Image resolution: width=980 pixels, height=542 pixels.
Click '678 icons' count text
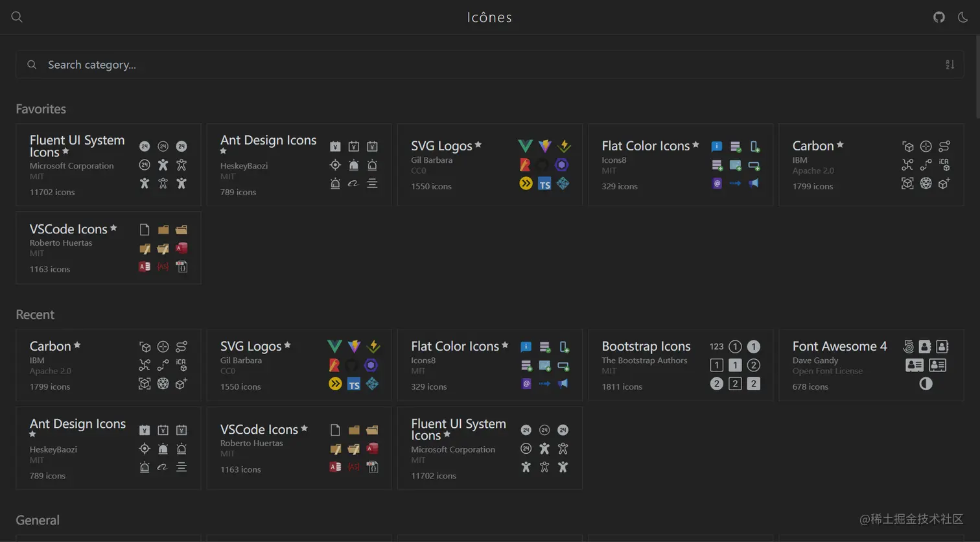point(810,386)
